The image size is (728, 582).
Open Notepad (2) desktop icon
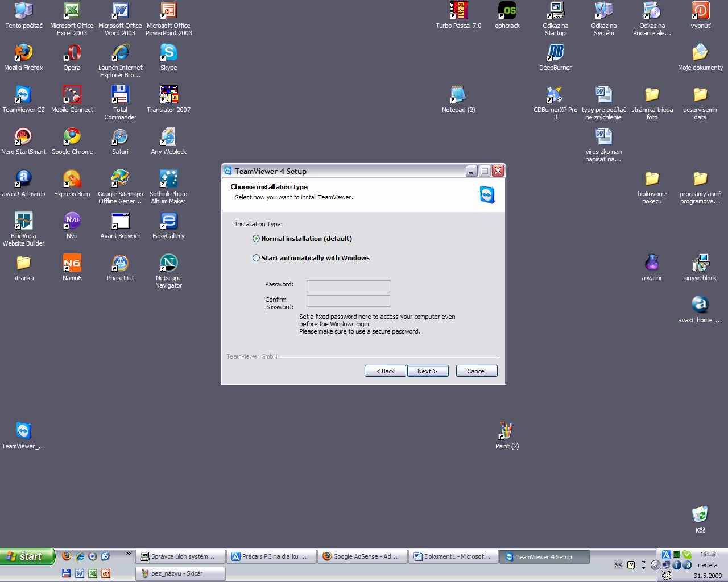pyautogui.click(x=458, y=95)
